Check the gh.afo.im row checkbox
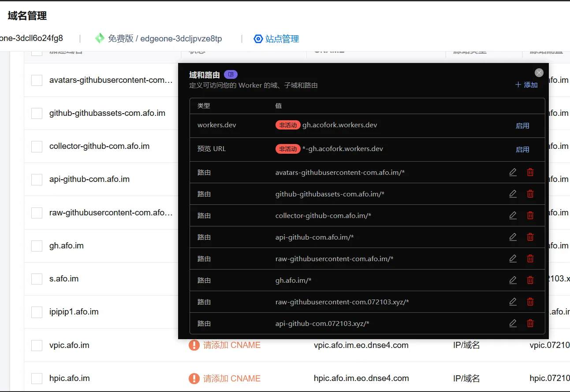570x392 pixels. tap(37, 246)
